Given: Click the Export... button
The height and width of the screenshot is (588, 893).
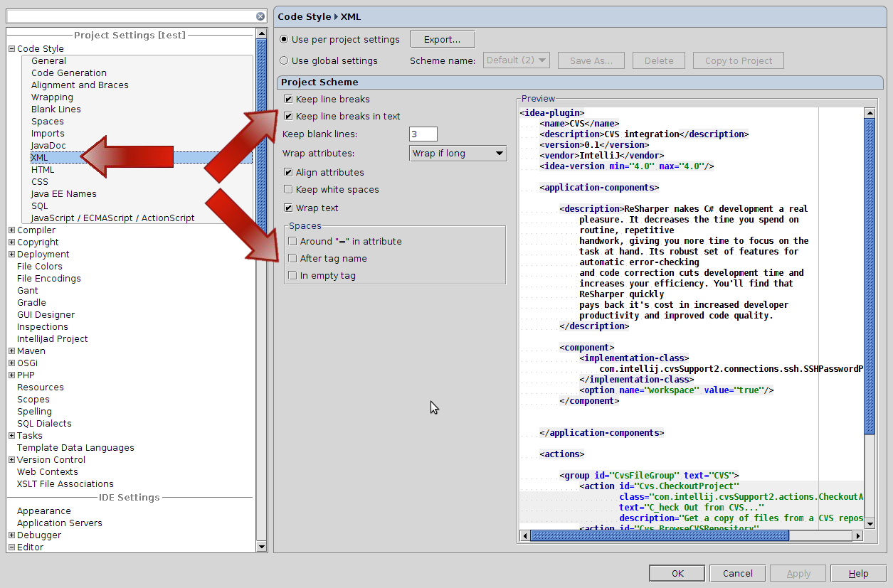Looking at the screenshot, I should pos(442,40).
